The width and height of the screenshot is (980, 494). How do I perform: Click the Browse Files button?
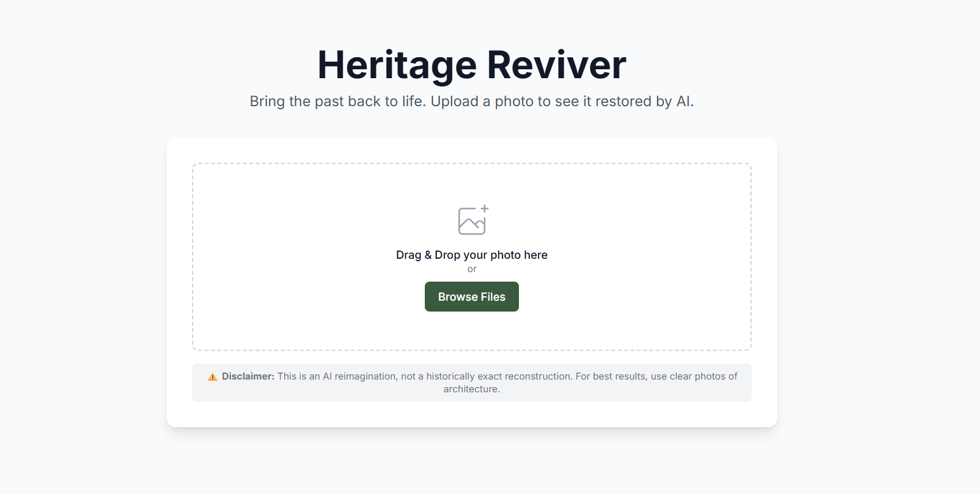tap(472, 297)
